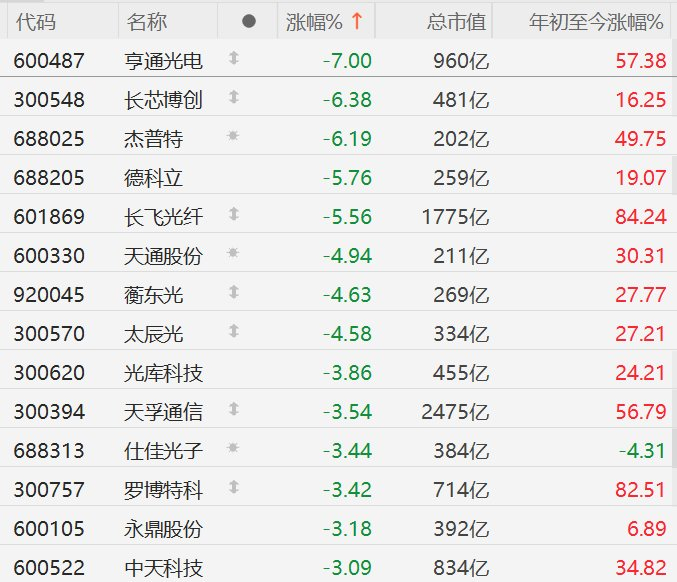Sort by 年初至今涨幅% column header
677x582 pixels.
(x=596, y=22)
